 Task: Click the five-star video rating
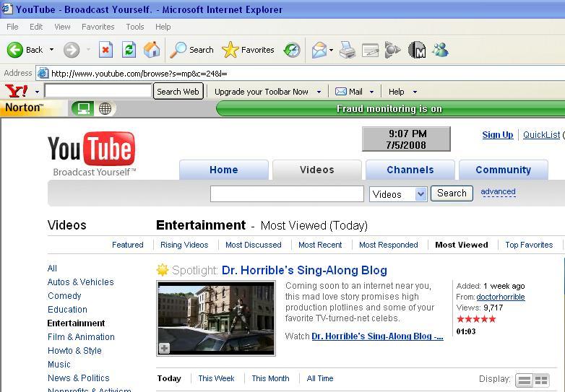[x=476, y=318]
